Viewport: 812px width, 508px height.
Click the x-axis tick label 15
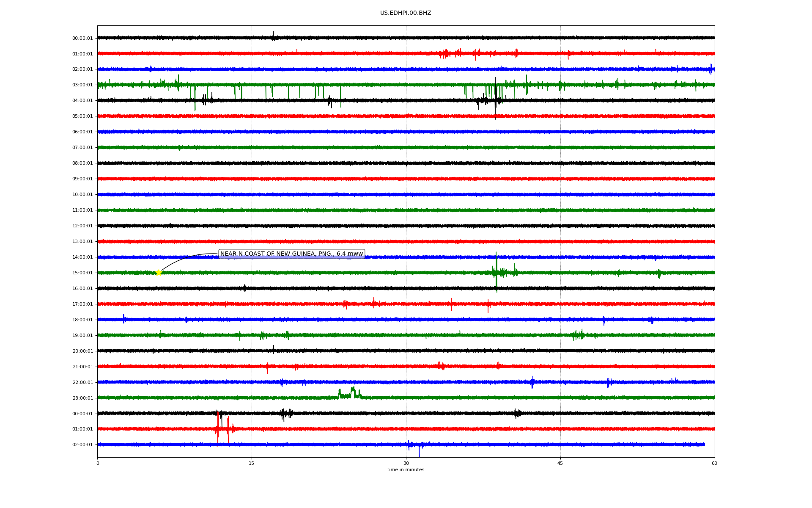coord(252,464)
